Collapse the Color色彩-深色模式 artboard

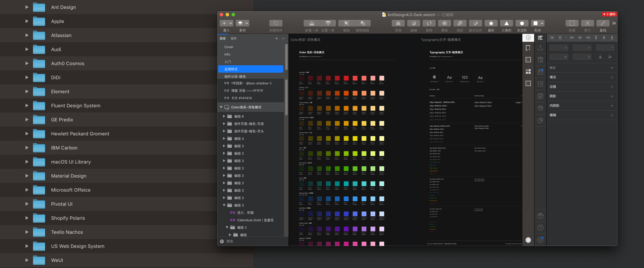click(221, 107)
